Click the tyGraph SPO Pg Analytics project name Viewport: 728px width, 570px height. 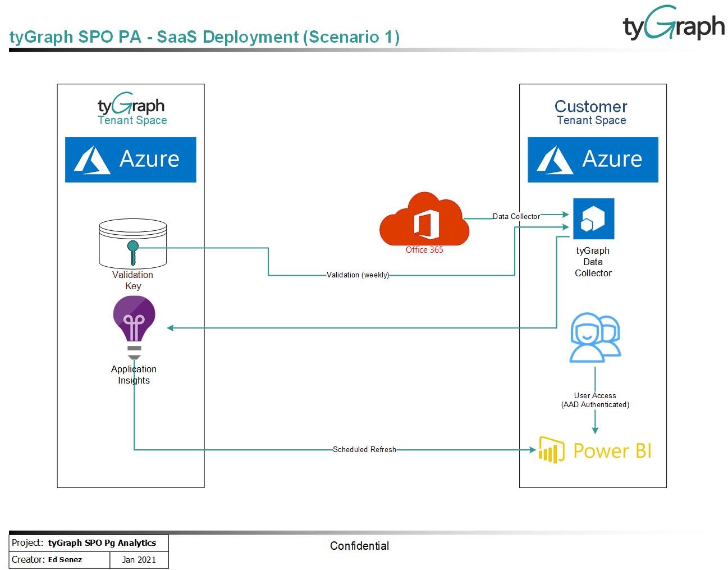tap(103, 542)
